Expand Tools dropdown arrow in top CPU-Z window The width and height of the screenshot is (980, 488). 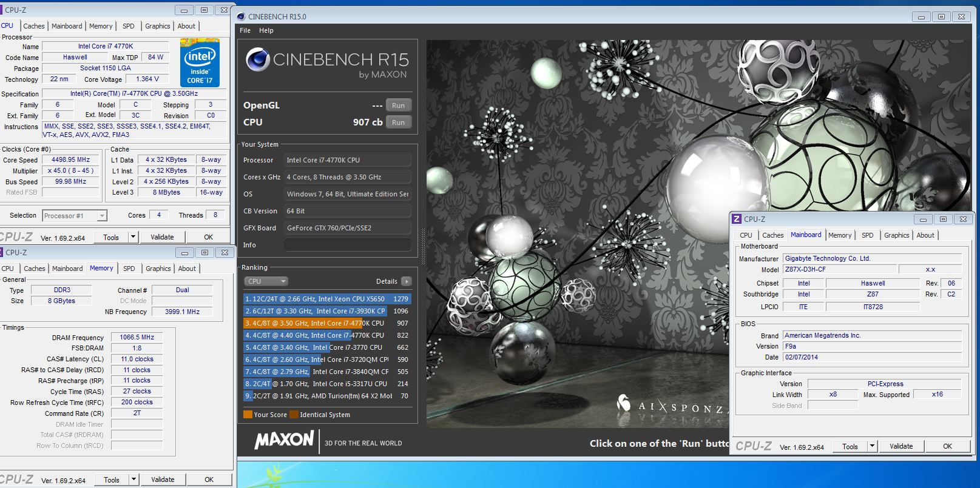pyautogui.click(x=133, y=237)
